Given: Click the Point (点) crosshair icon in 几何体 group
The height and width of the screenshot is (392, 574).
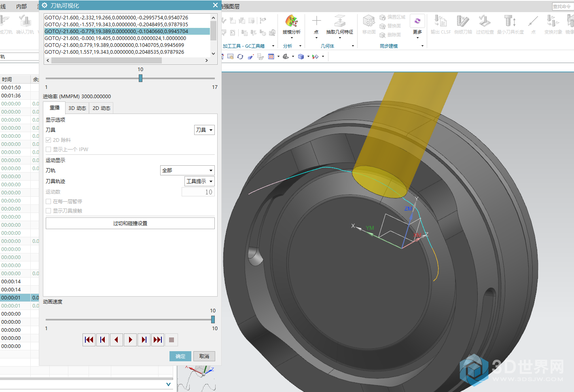Looking at the screenshot, I should pyautogui.click(x=316, y=21).
